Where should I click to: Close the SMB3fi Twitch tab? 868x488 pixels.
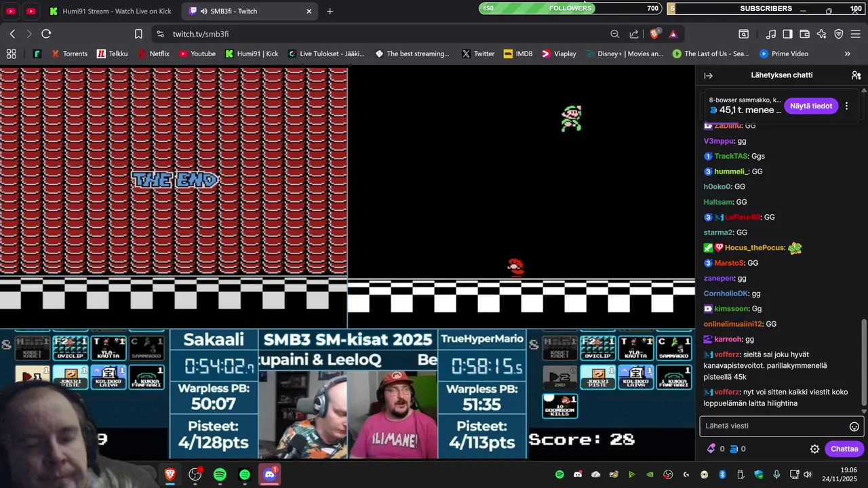pyautogui.click(x=309, y=11)
